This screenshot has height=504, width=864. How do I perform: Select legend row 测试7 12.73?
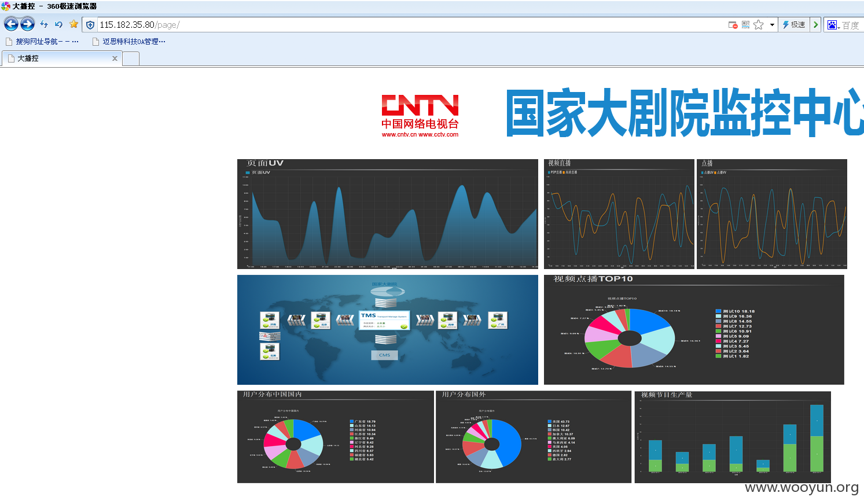(x=734, y=326)
